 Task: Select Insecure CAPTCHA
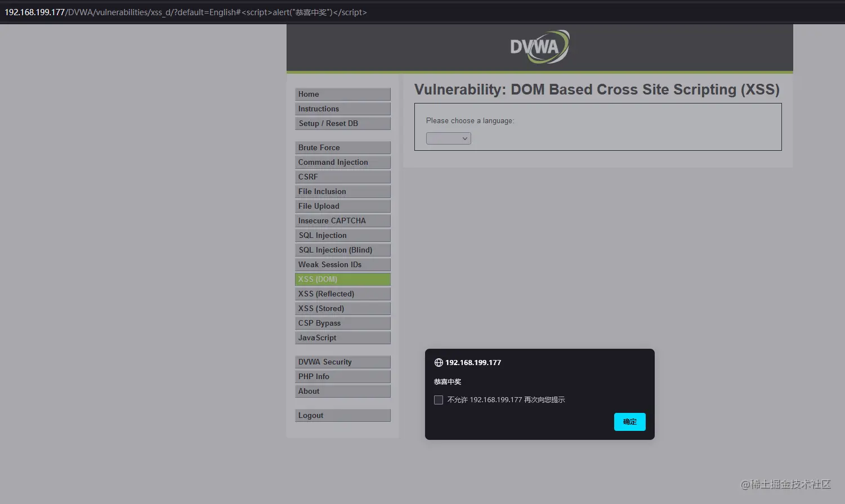(343, 220)
